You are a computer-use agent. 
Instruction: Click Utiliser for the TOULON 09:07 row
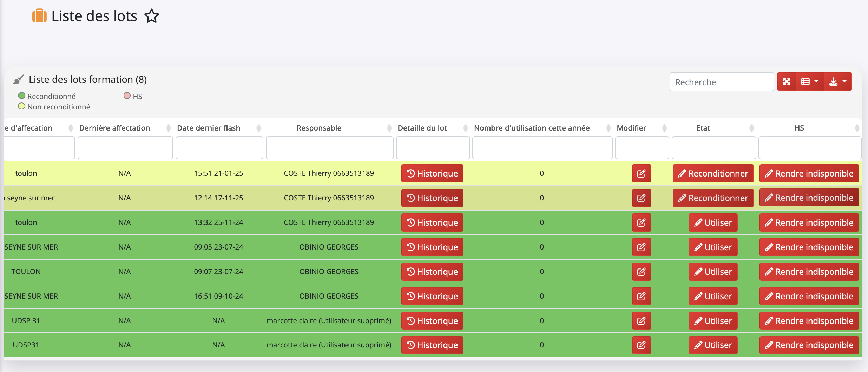(x=713, y=272)
